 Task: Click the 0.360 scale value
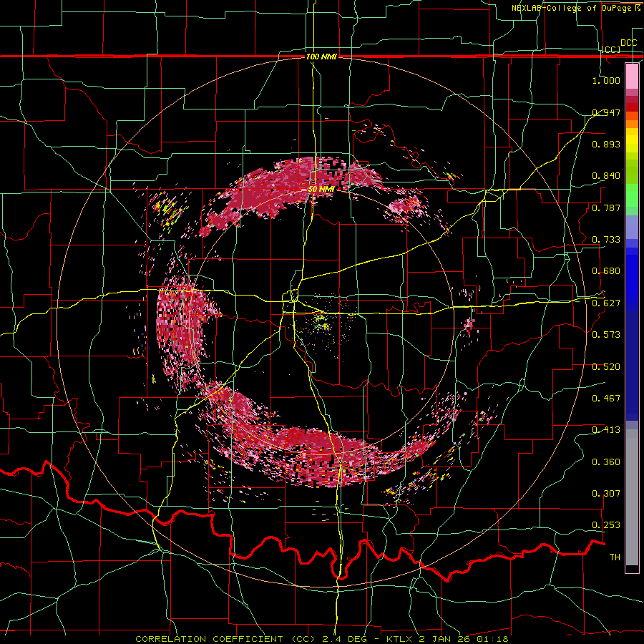[x=606, y=462]
